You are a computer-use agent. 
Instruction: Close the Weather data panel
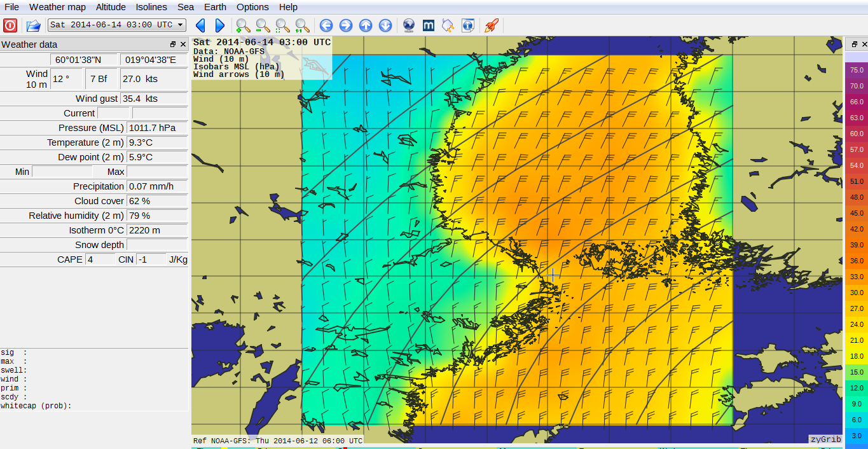coord(183,45)
